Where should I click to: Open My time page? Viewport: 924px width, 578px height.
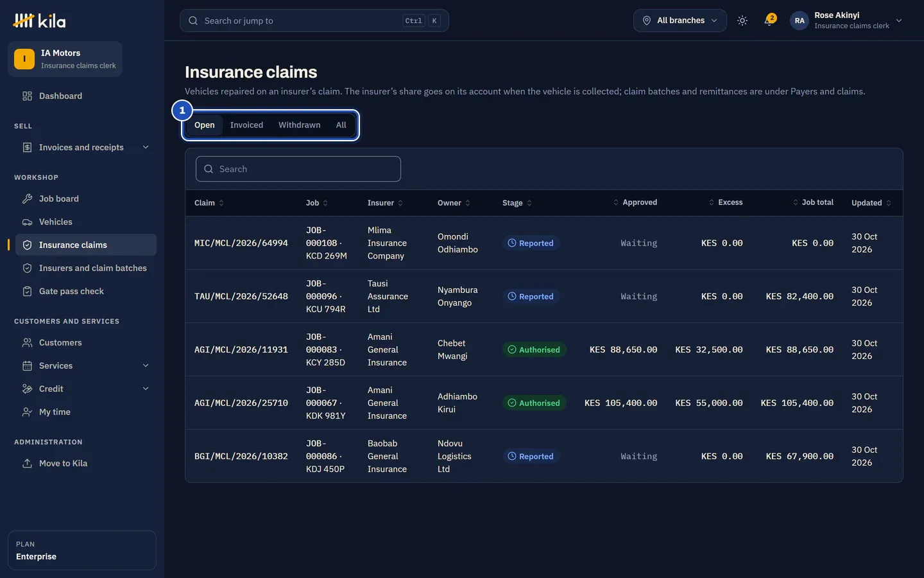pos(86,412)
